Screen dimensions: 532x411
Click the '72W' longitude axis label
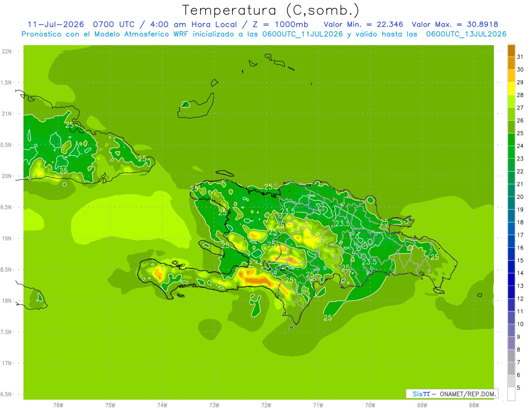click(x=266, y=405)
